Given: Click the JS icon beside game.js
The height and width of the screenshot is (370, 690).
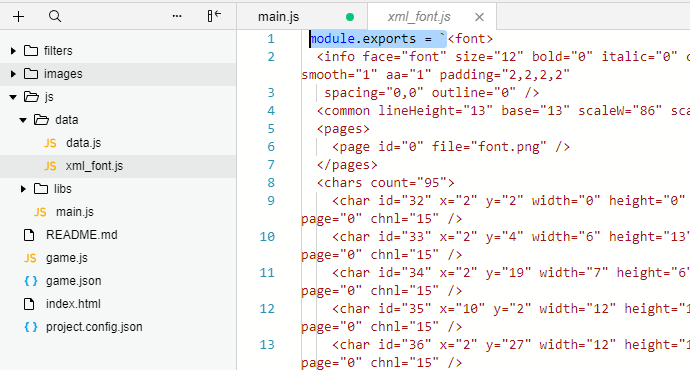Looking at the screenshot, I should tap(30, 258).
